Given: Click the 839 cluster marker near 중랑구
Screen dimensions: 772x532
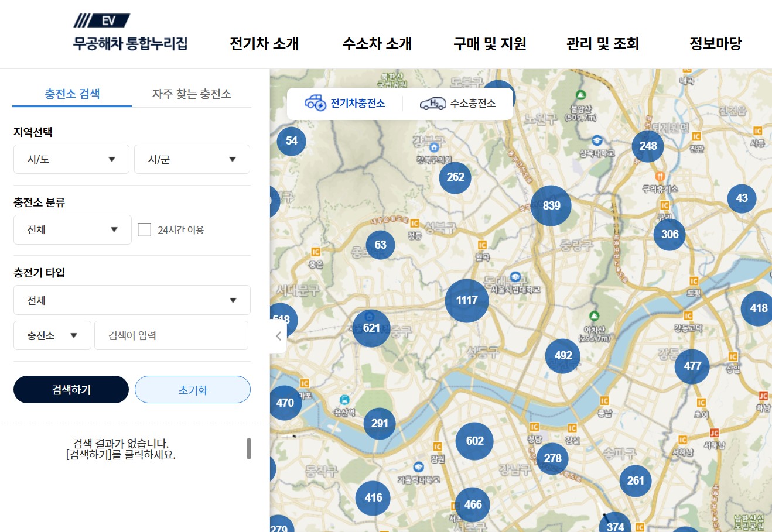Looking at the screenshot, I should [551, 205].
